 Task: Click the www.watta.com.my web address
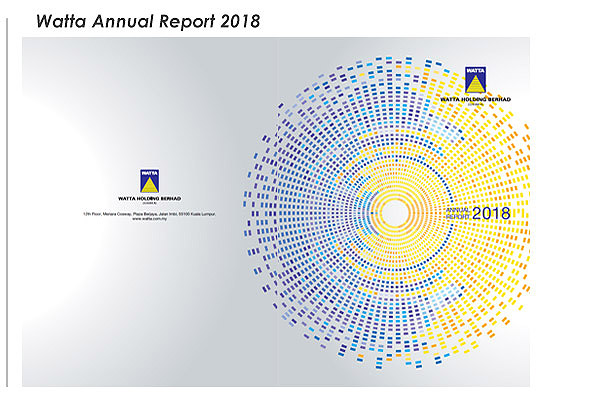pos(150,219)
